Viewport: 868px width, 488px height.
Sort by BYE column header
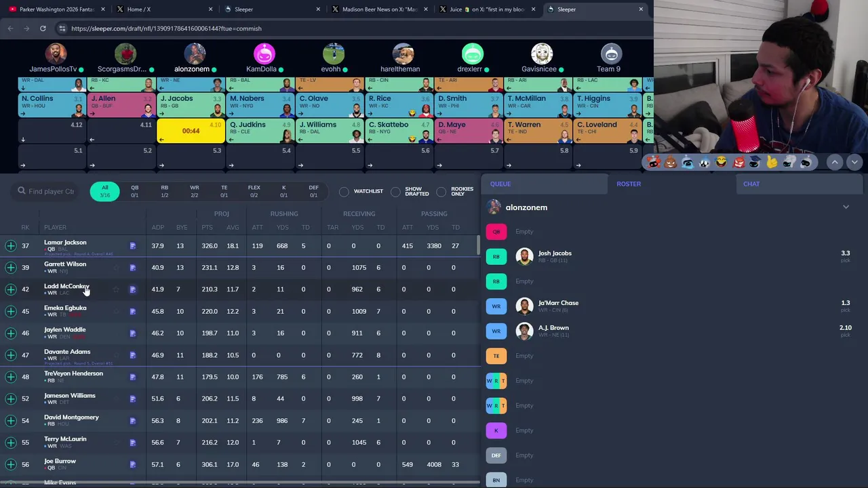182,227
